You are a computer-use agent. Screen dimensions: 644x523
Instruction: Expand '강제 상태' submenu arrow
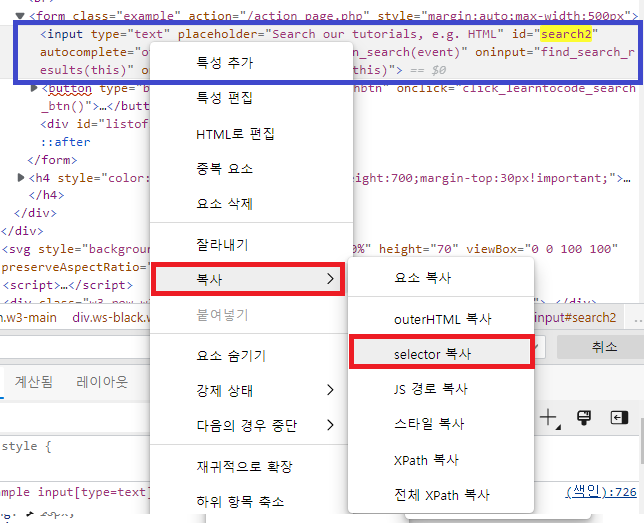(330, 390)
